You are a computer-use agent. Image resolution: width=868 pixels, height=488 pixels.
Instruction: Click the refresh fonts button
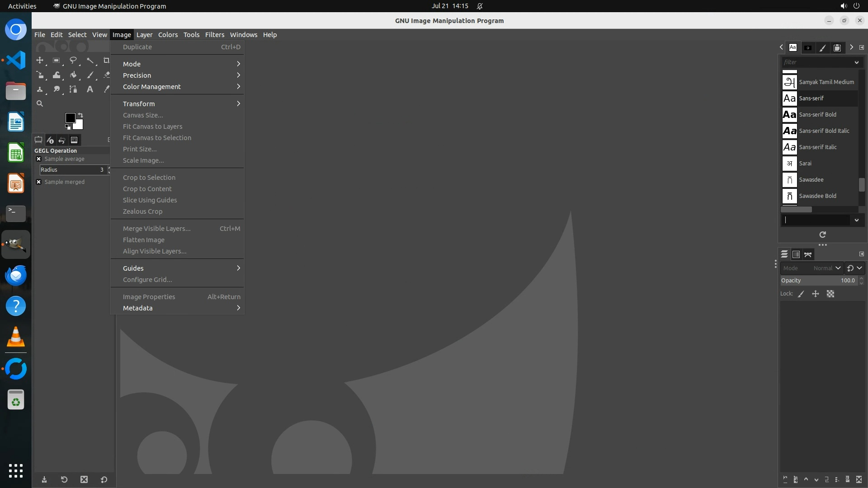pos(822,235)
